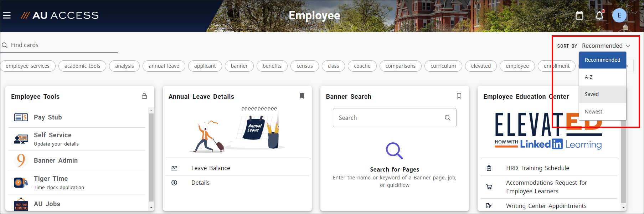Filter by employee tag

[x=517, y=66]
